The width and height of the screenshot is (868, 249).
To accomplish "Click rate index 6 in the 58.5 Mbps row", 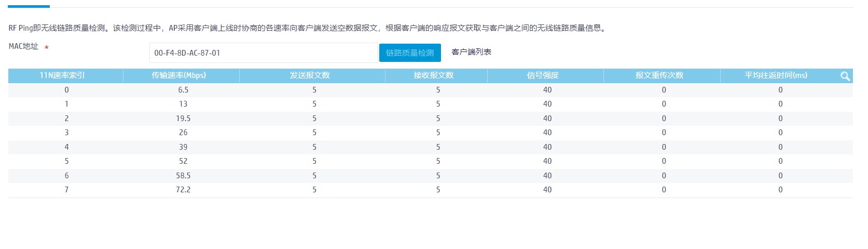I will 66,176.
